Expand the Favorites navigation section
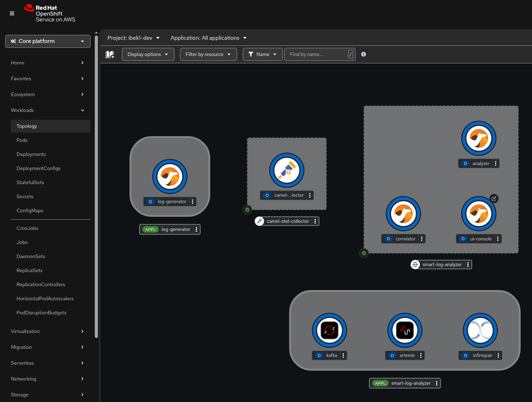The height and width of the screenshot is (402, 532). coord(48,78)
